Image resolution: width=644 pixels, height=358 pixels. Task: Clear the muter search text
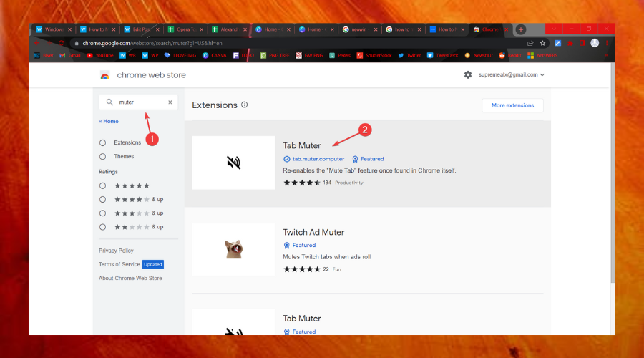pyautogui.click(x=170, y=102)
